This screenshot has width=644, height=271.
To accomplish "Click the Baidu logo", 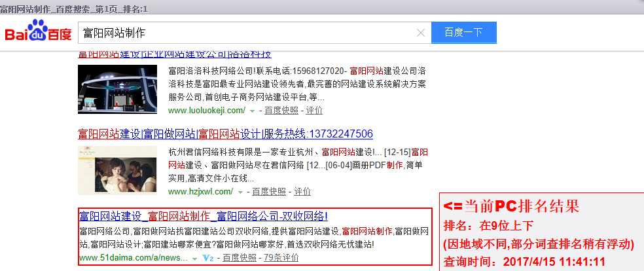I will [38, 32].
